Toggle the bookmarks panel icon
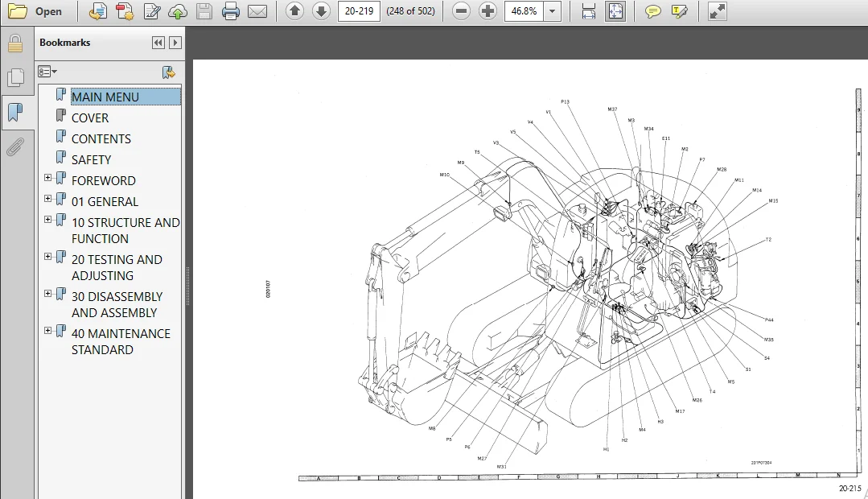The width and height of the screenshot is (868, 499). 15,113
